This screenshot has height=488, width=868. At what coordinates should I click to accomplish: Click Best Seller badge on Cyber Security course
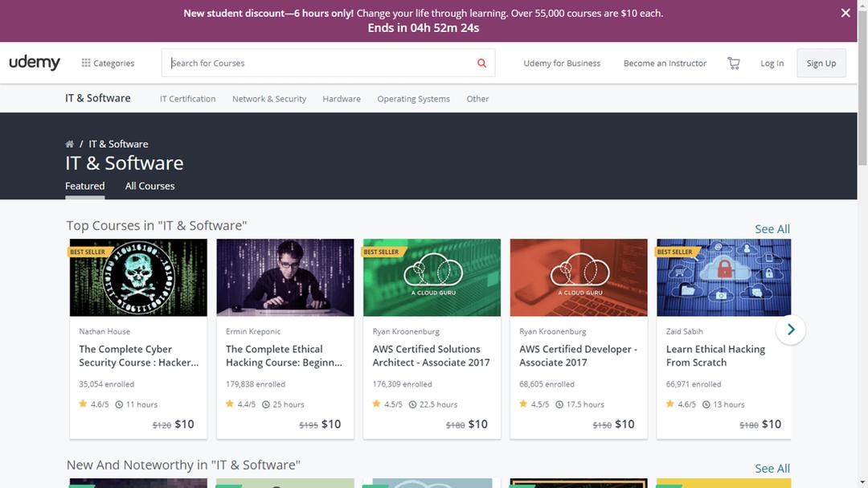tap(90, 252)
